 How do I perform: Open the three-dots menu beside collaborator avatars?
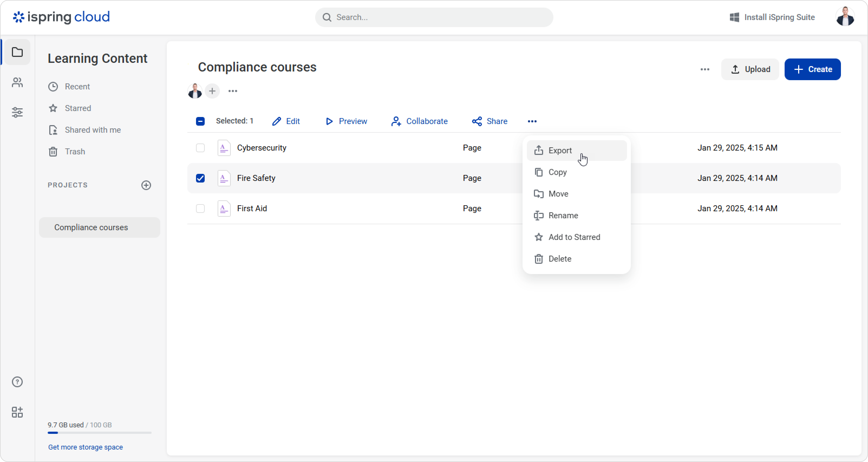click(x=233, y=91)
